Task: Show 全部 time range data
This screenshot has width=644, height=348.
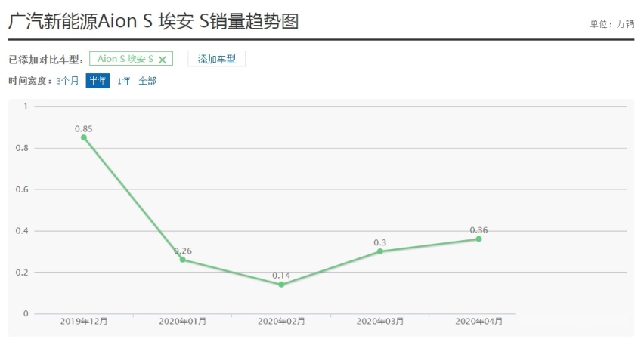Action: click(x=147, y=81)
